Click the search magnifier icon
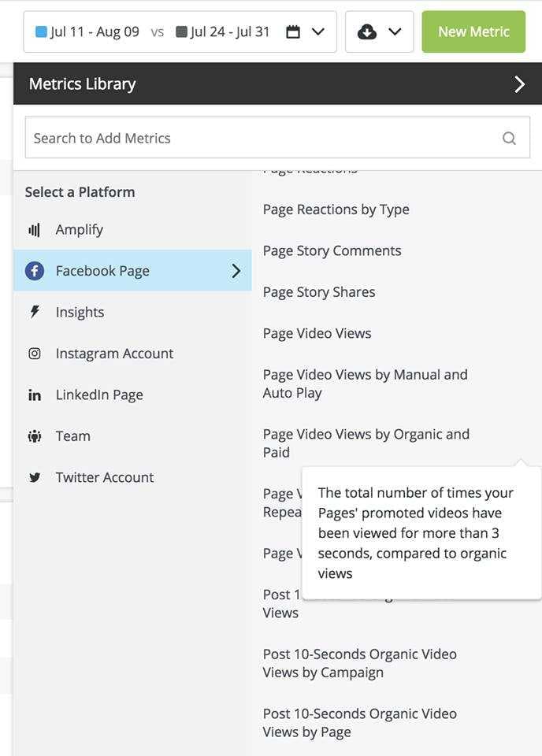 tap(509, 137)
